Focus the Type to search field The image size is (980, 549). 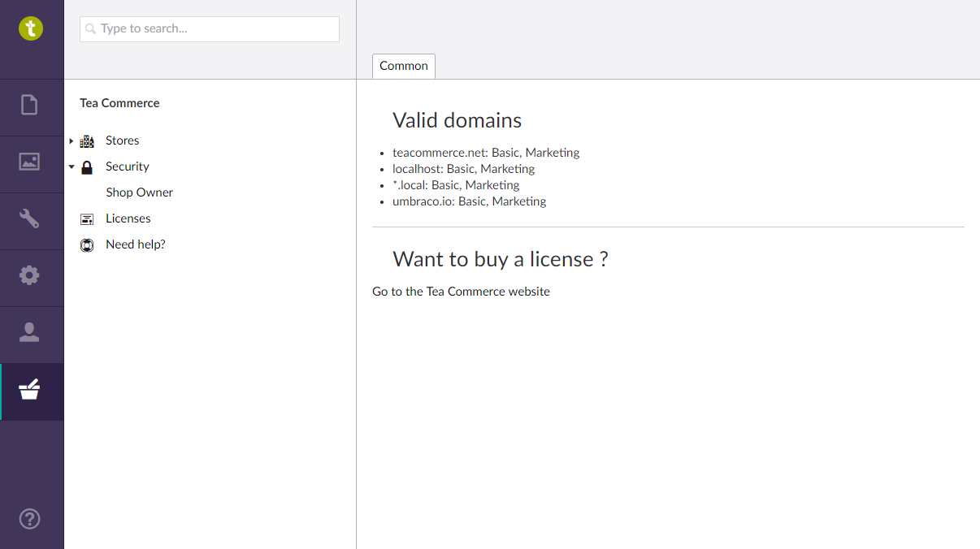click(210, 29)
